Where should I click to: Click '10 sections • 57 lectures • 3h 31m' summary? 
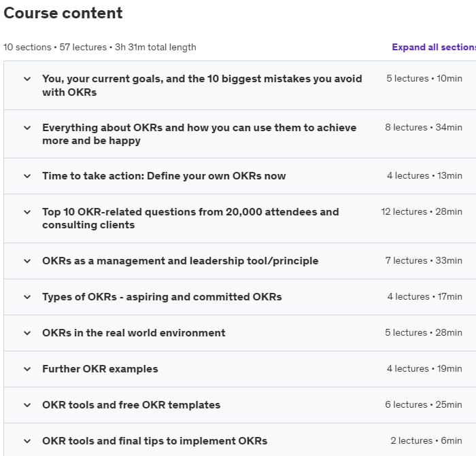[100, 48]
